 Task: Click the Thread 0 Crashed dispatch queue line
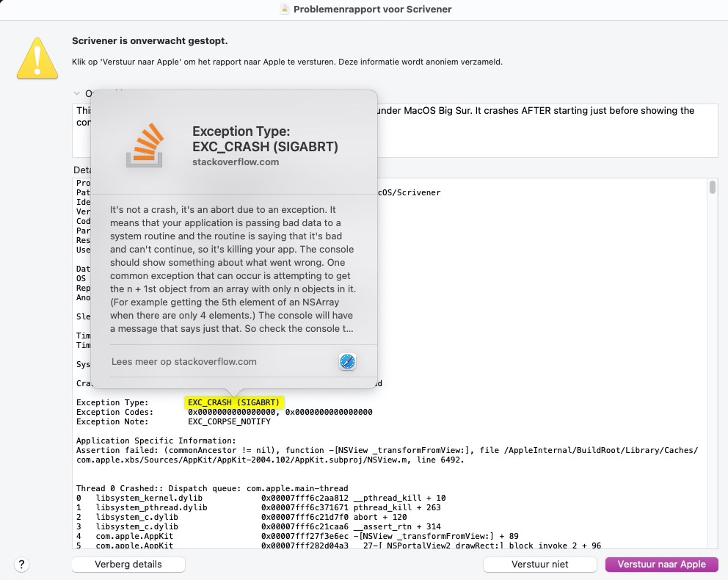(x=212, y=488)
